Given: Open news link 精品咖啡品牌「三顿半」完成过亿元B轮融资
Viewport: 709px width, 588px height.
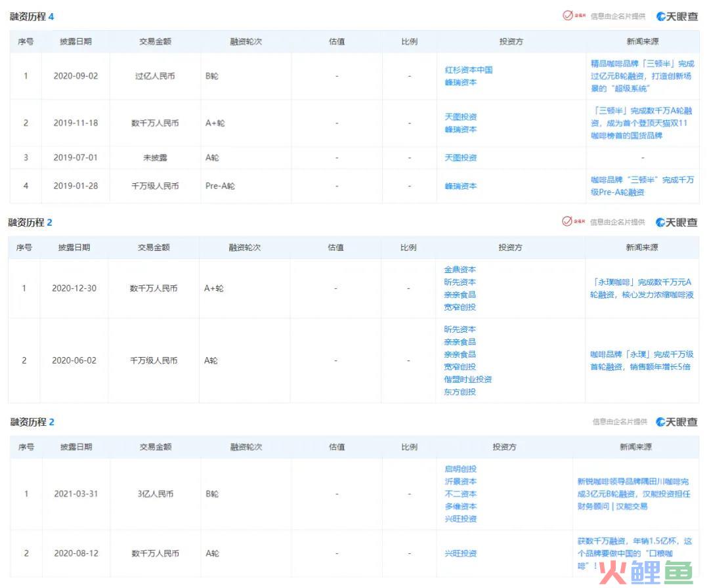Looking at the screenshot, I should coord(642,76).
